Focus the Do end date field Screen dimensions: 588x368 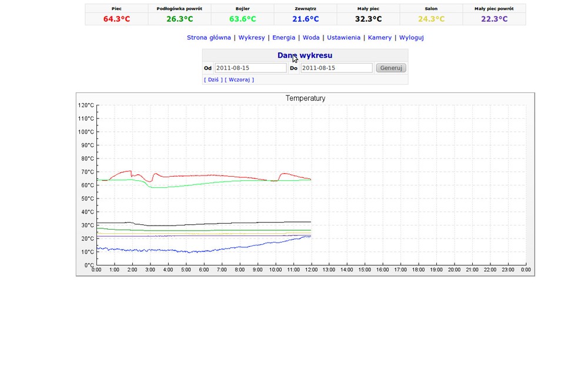click(336, 68)
